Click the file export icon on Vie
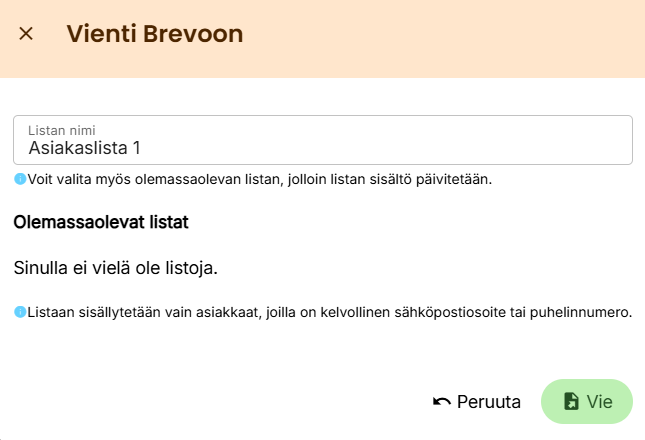Screen dimensions: 645x440 pos(571,402)
